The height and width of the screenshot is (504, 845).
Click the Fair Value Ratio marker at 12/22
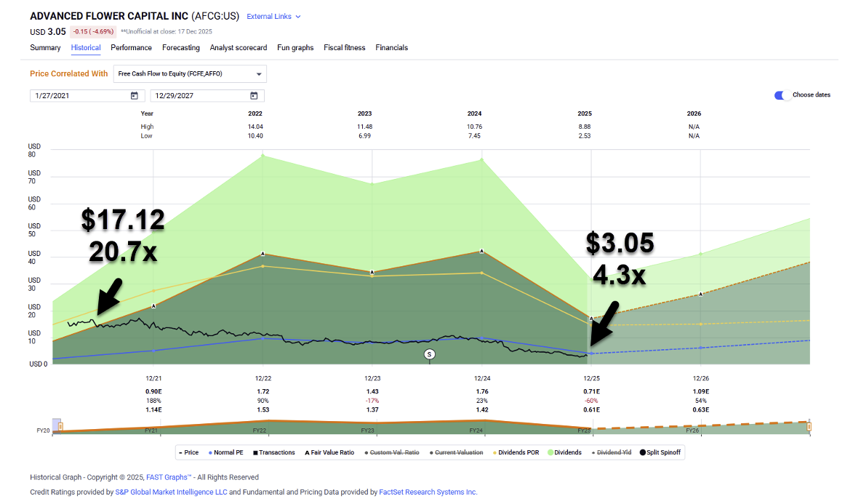point(263,253)
